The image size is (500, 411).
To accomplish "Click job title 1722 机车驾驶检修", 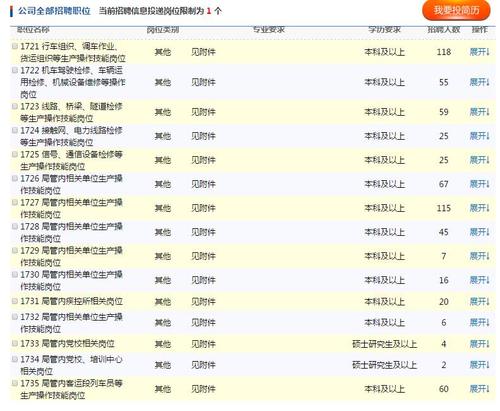I will (73, 82).
